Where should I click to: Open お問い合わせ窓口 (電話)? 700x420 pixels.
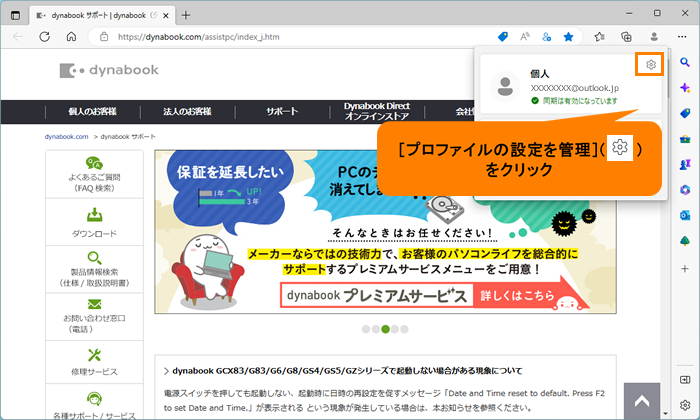[94, 317]
